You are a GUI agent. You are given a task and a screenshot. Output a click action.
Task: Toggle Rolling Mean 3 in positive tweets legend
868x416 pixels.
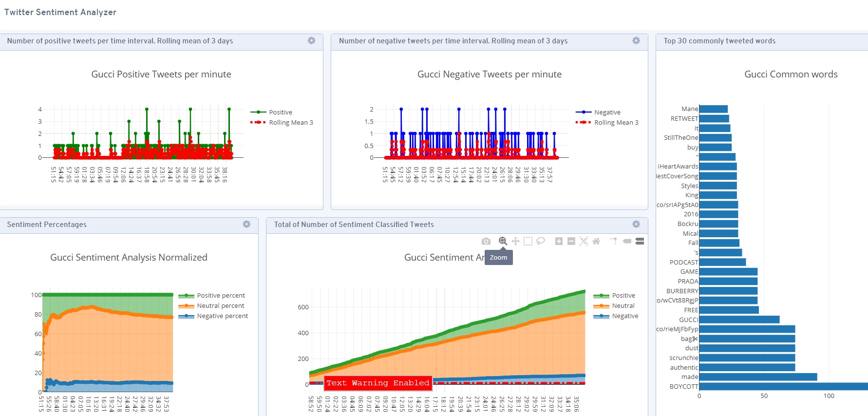282,122
